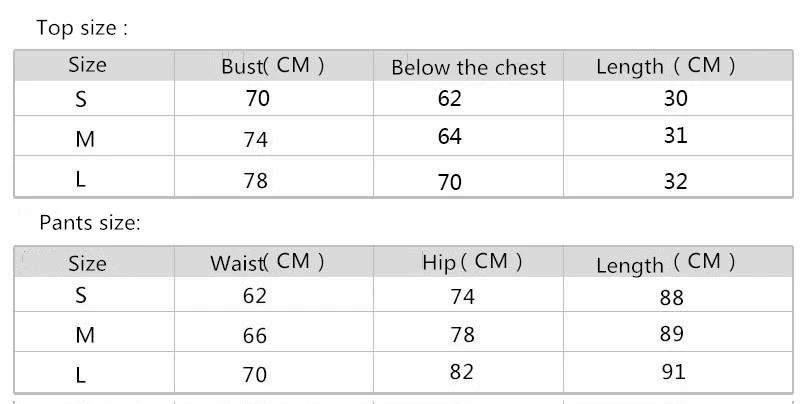Image resolution: width=800 pixels, height=404 pixels.
Task: Select below the chest value 64
Action: coord(449,136)
